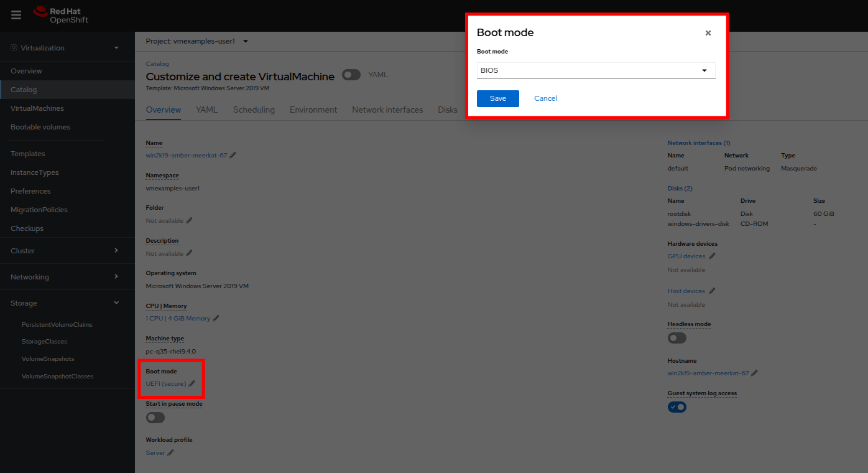
Task: Toggle the YAML switch on
Action: (x=351, y=75)
